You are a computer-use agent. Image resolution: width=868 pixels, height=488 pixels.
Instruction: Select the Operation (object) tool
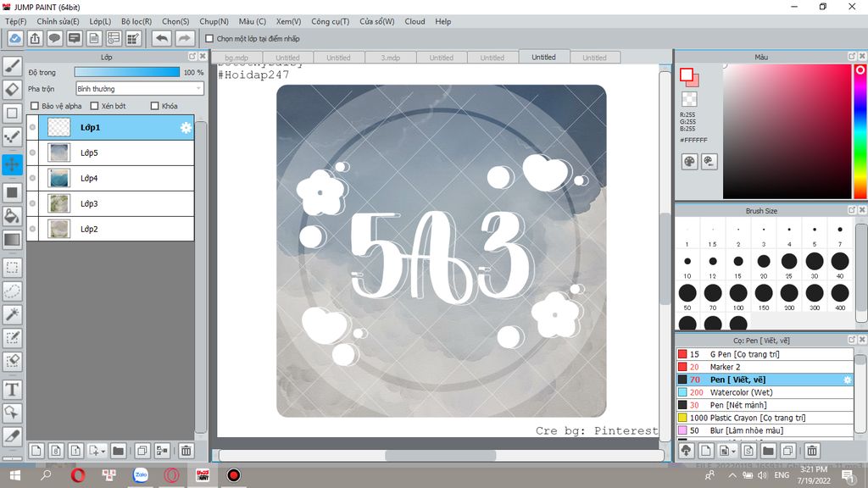coord(12,413)
